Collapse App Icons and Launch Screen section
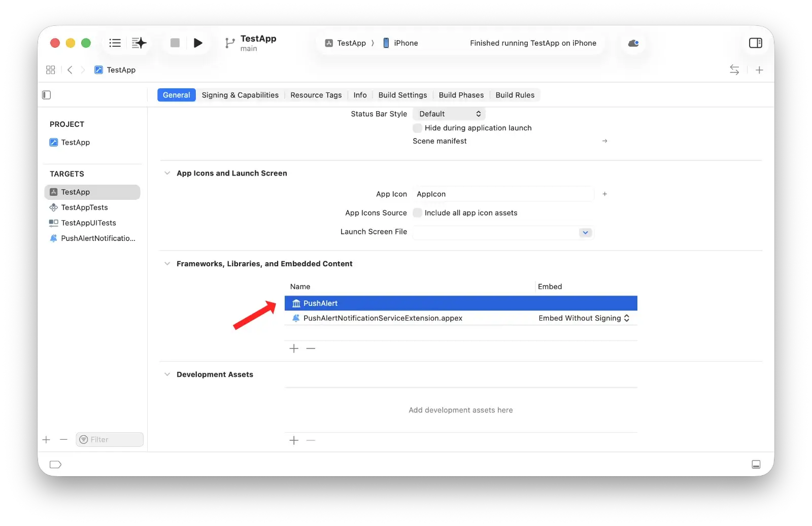812x526 pixels. tap(167, 173)
